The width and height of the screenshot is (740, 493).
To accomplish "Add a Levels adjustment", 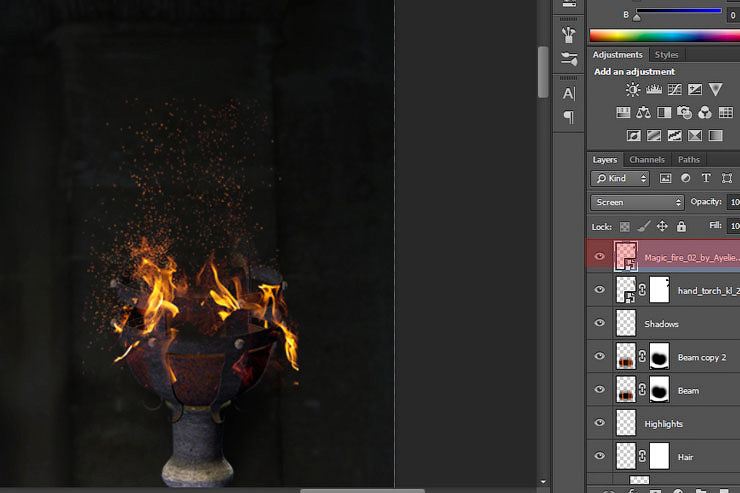I will [655, 90].
